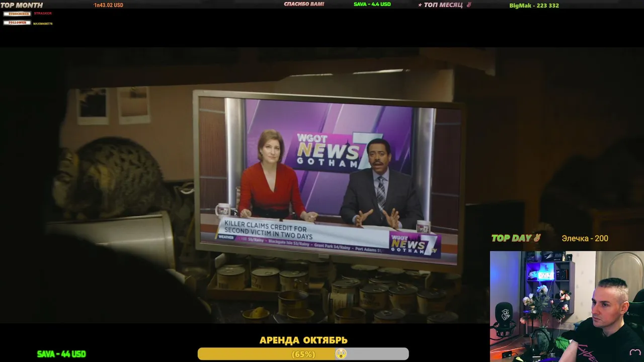Click the ТОП МЕСЯЦ label

coord(444,5)
